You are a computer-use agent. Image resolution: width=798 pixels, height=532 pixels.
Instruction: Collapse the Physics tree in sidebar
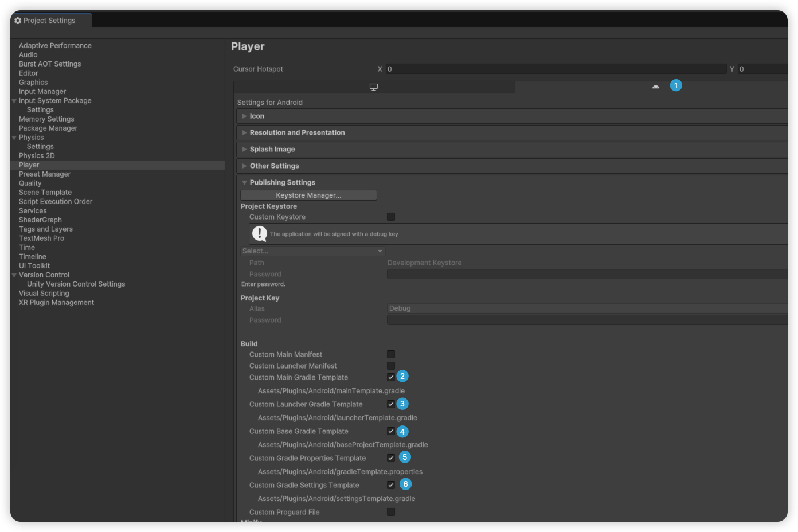14,137
